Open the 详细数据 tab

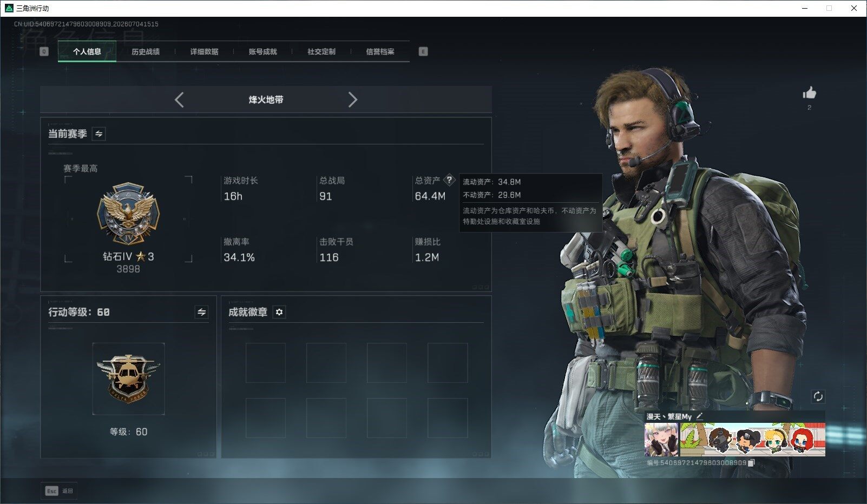coord(204,51)
